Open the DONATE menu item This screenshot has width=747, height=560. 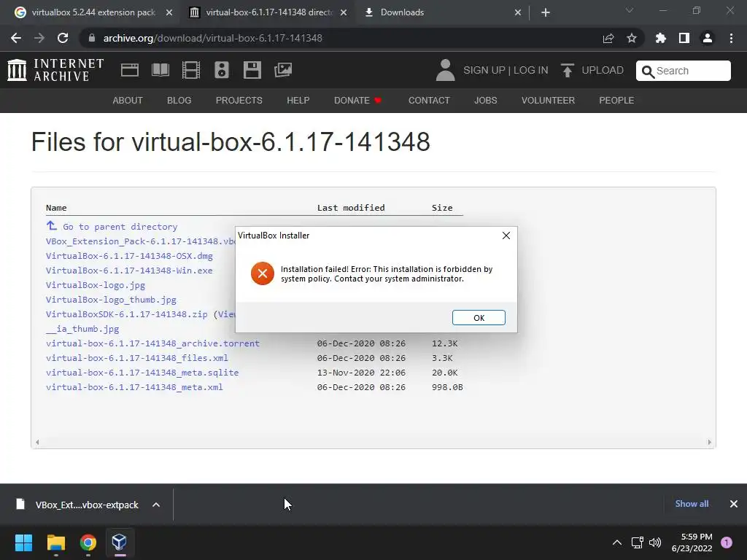coord(357,101)
